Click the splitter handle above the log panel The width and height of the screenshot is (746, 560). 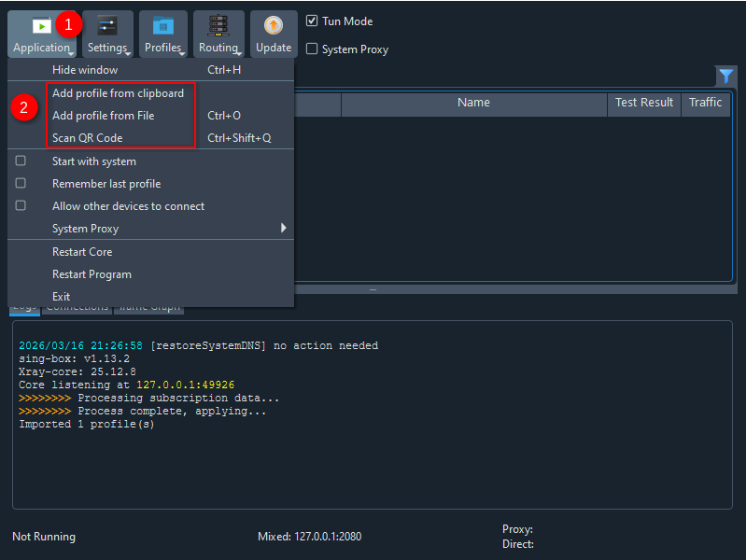(373, 290)
